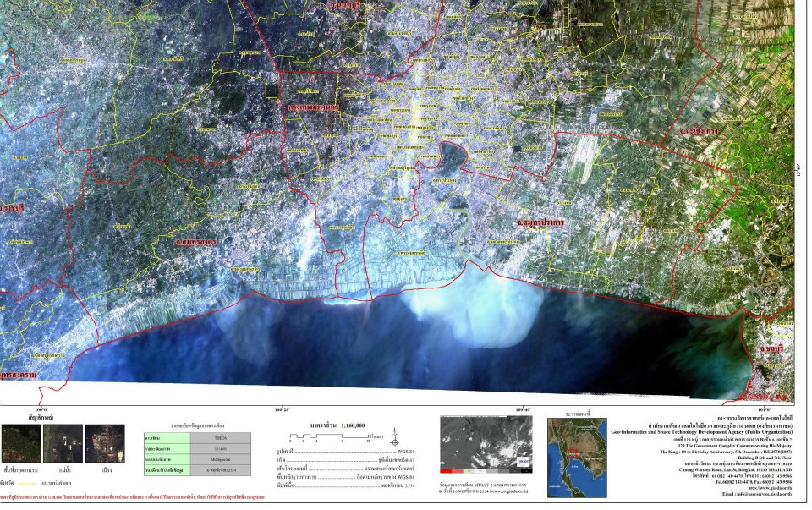Screen dimensions: 812x510
Task: Click the green Bang Krachao river bend
Action: 453,156
